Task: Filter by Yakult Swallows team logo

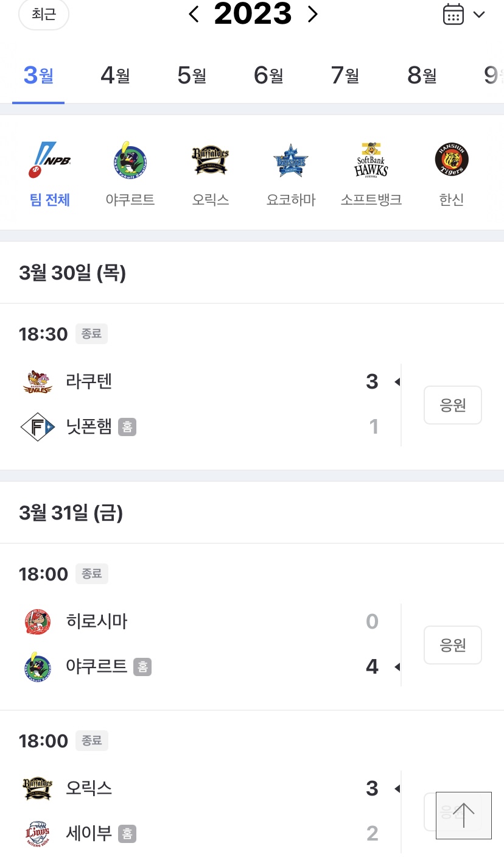Action: point(130,161)
